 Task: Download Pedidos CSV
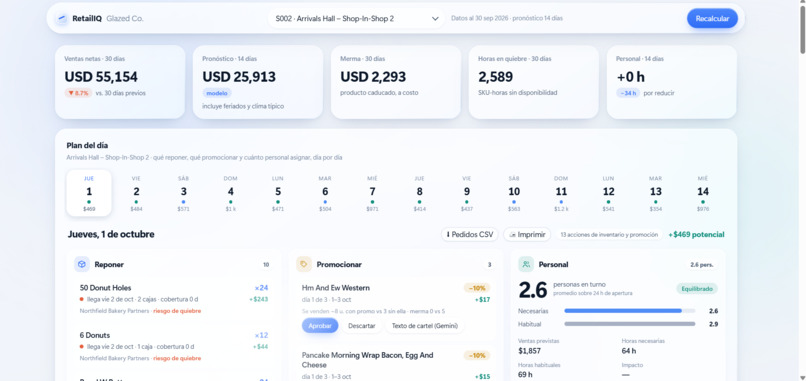[x=470, y=234]
